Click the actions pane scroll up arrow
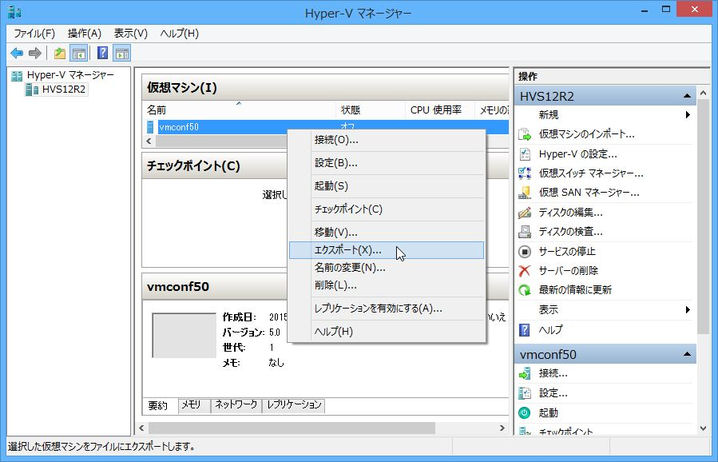 (x=703, y=93)
